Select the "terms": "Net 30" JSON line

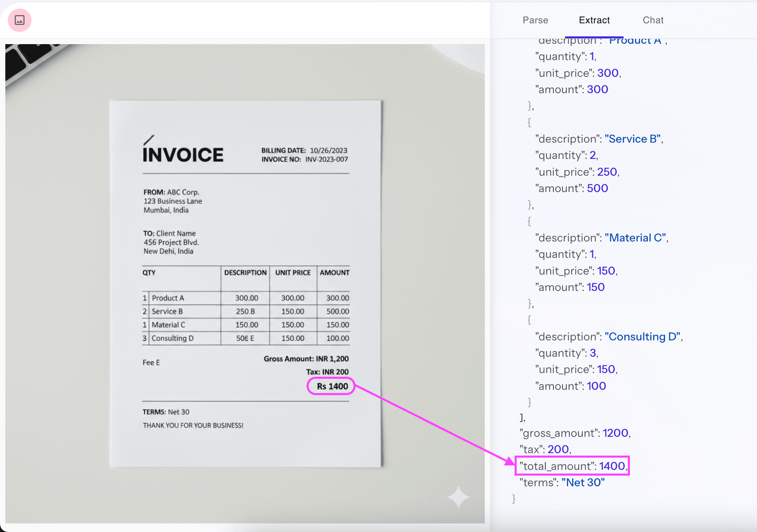562,483
